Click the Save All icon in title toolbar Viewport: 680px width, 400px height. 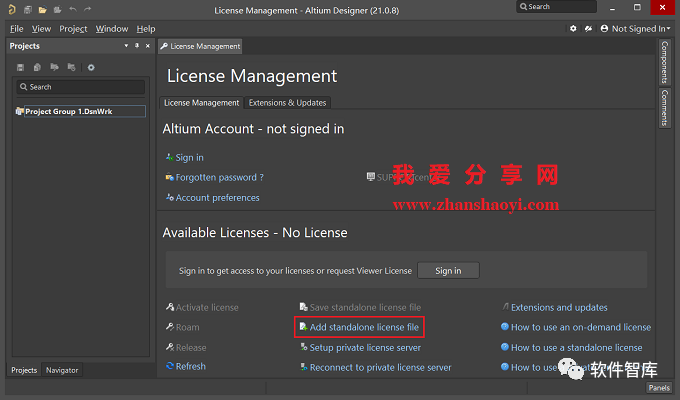click(x=28, y=10)
